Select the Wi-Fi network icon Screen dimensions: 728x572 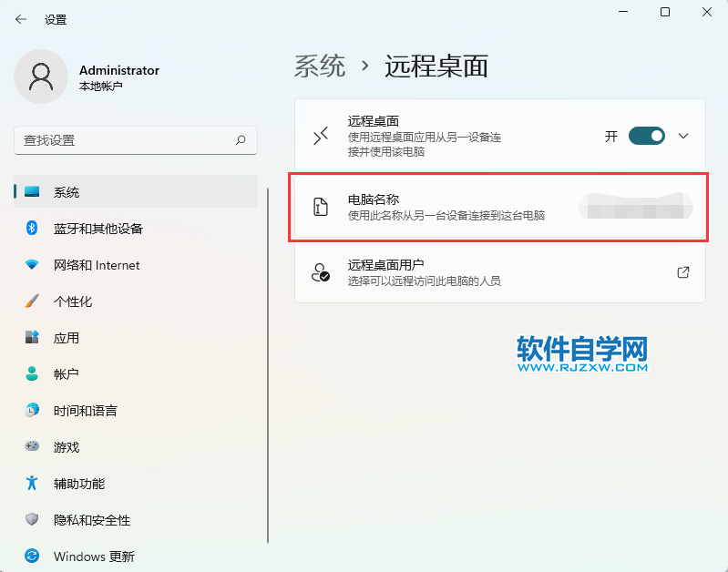click(x=32, y=265)
